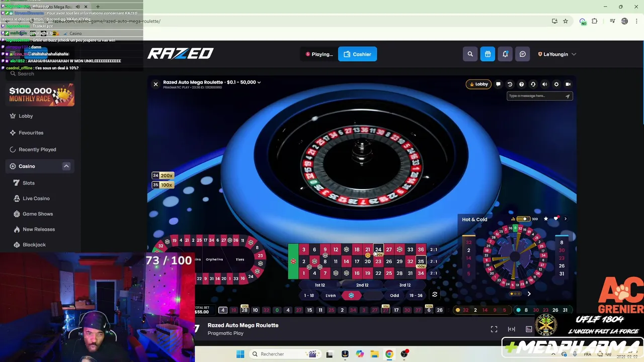Screen dimensions: 644x362
Task: Open live support headset icon
Action: (x=533, y=84)
